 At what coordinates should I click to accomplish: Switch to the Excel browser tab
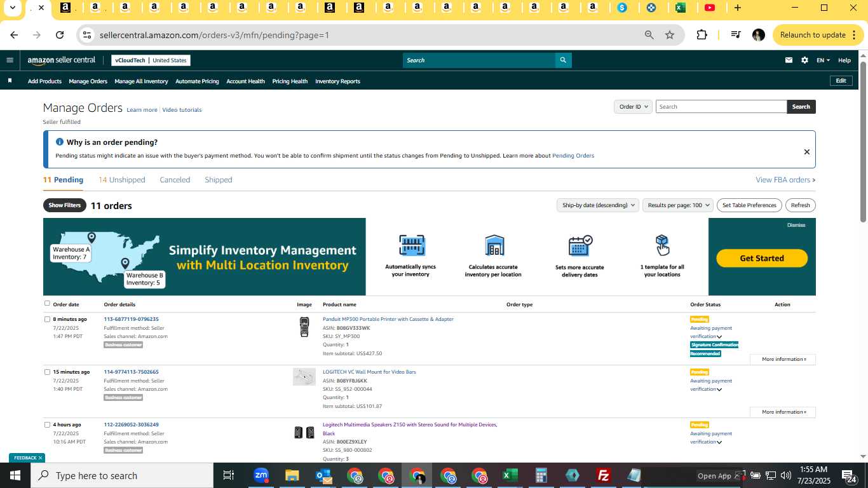(x=680, y=8)
